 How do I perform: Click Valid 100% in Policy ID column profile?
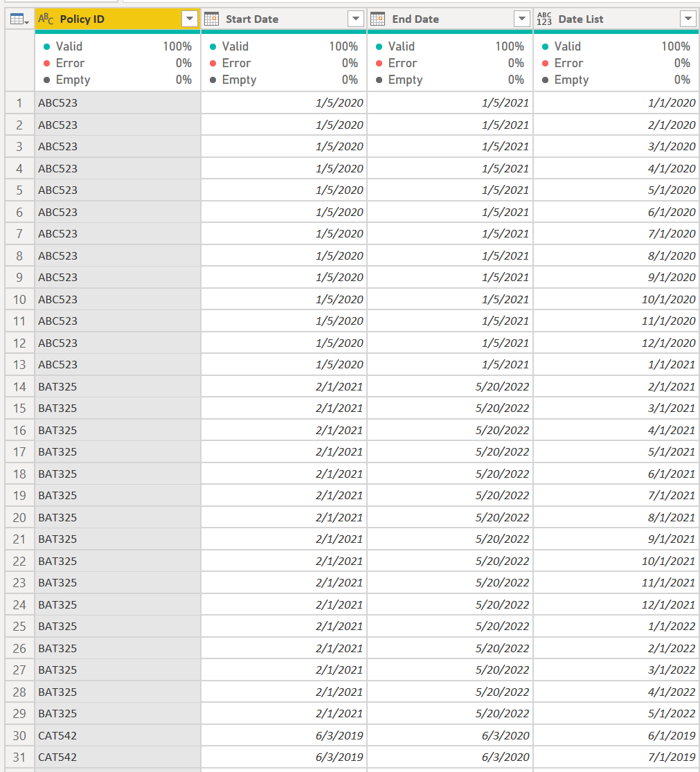118,46
